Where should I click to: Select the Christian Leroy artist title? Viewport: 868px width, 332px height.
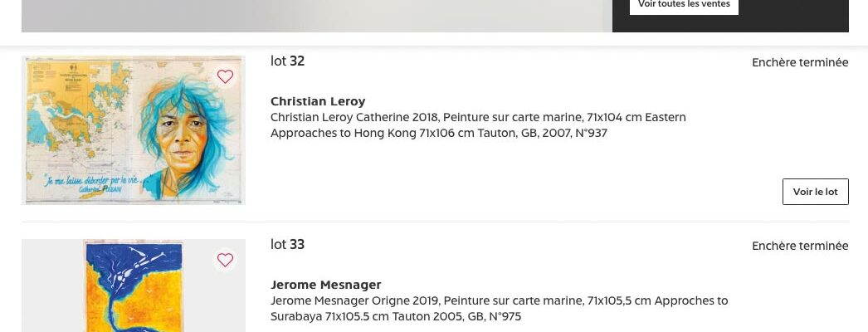point(318,101)
